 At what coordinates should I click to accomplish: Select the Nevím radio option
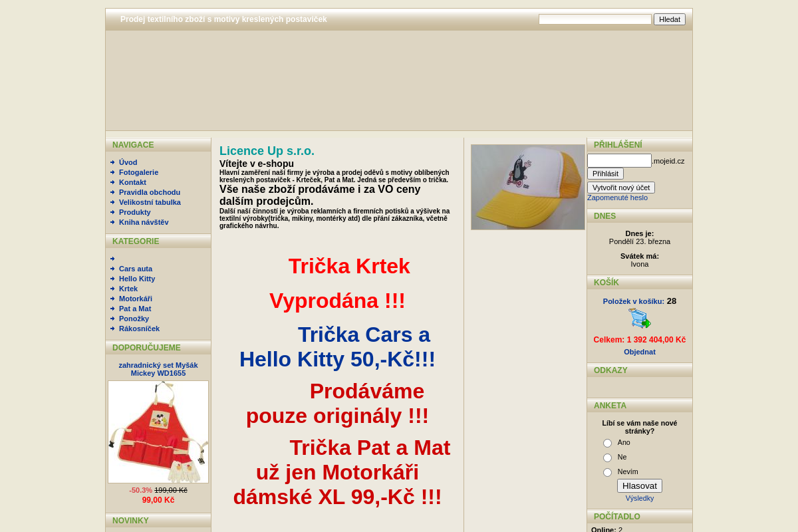(607, 472)
